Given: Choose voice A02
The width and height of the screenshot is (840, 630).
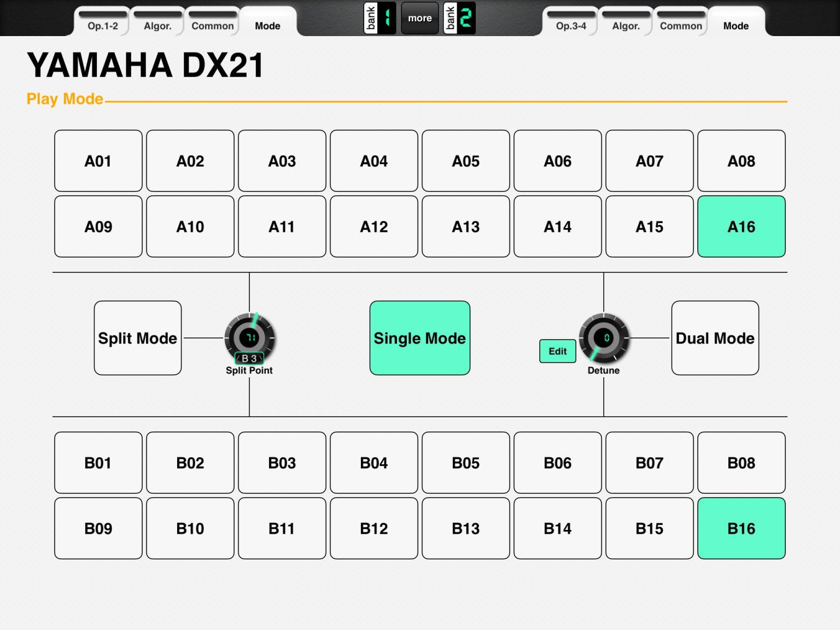Looking at the screenshot, I should [190, 161].
